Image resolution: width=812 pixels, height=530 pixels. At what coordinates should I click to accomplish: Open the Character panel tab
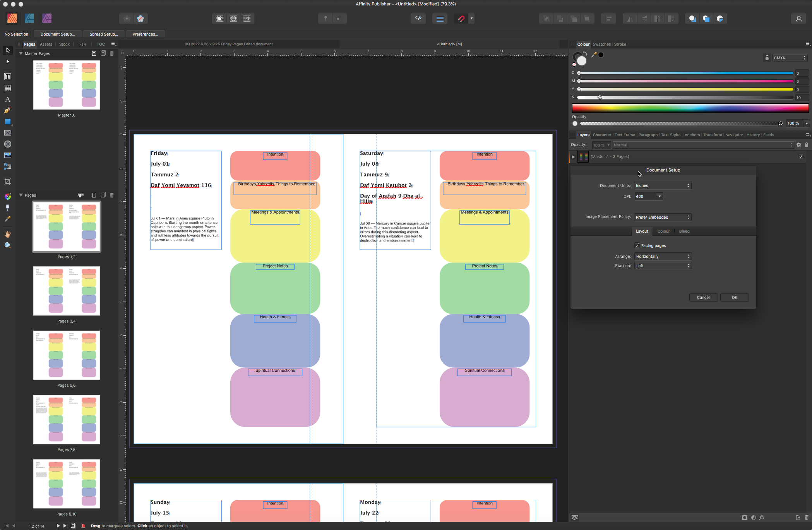coord(602,135)
